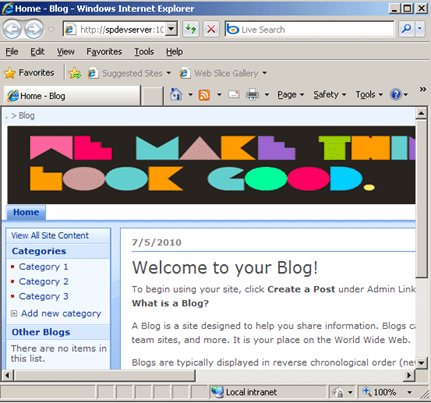Click the 100% zoom level button
This screenshot has height=403, width=431.
(380, 392)
